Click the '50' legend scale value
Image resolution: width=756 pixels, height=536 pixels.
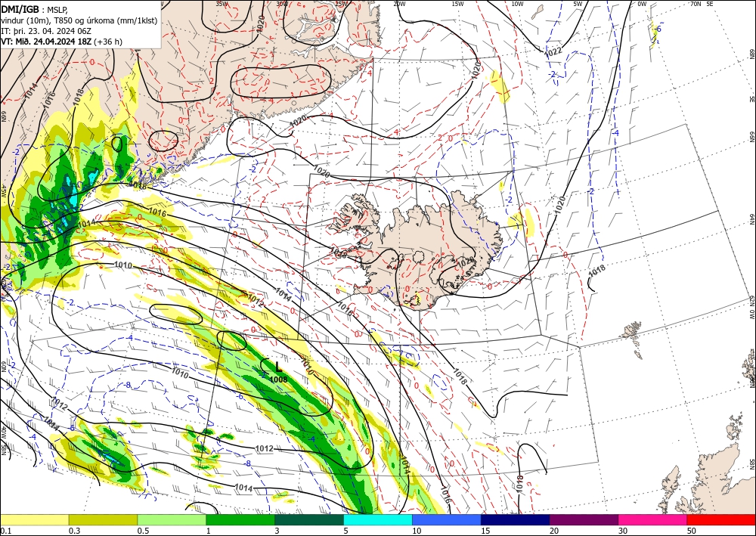tap(692, 531)
